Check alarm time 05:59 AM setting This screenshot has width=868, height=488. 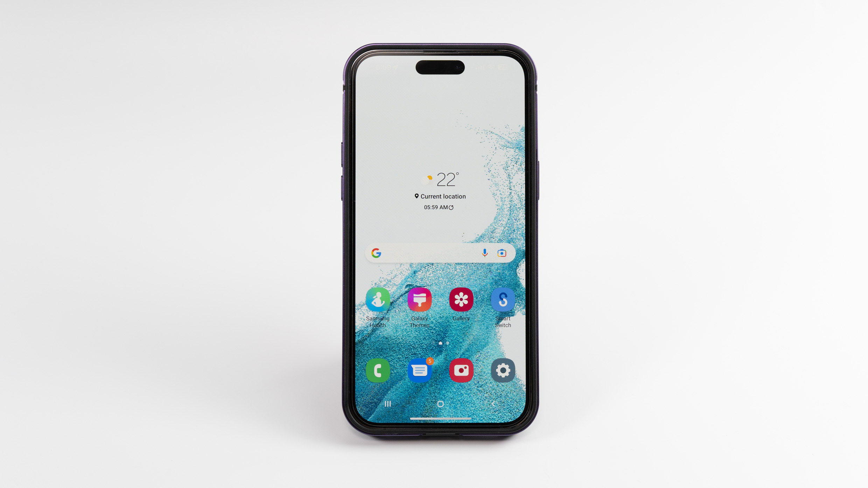click(x=439, y=207)
